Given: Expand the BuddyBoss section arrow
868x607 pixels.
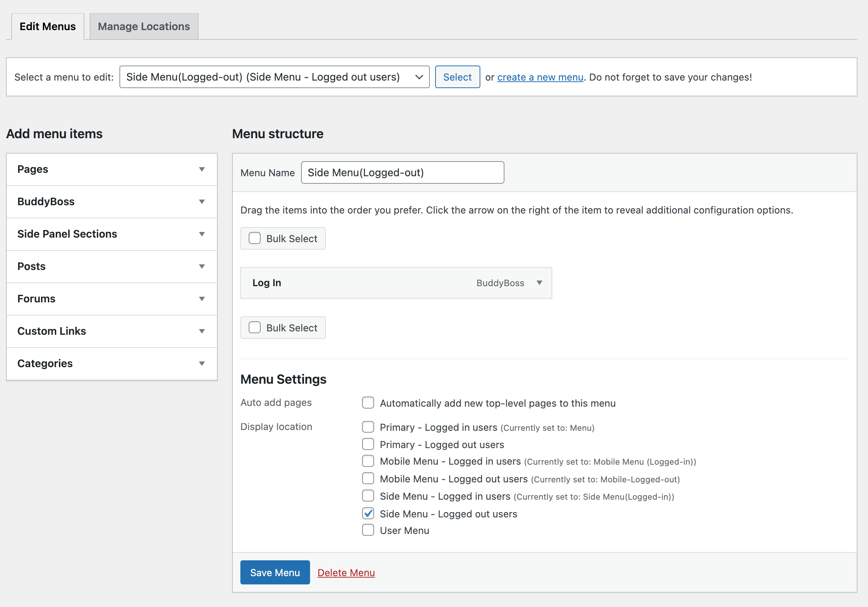Looking at the screenshot, I should click(x=202, y=202).
